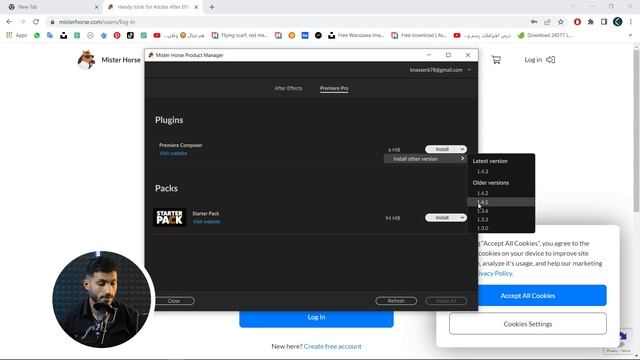This screenshot has height=360, width=640.
Task: Open the 'Free download | As...' bookmark
Action: coord(419,36)
